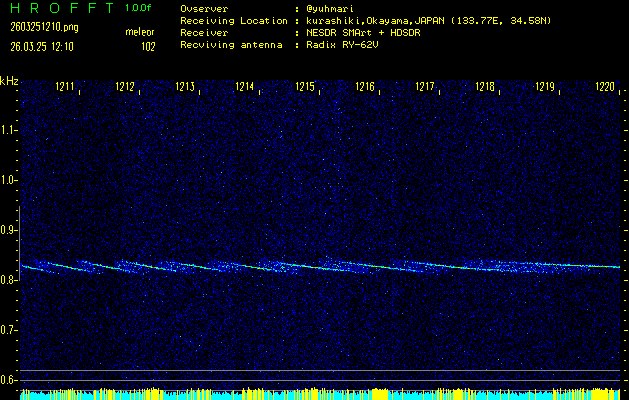Click the kHz axis unit label
629x400 pixels.
click(9, 80)
